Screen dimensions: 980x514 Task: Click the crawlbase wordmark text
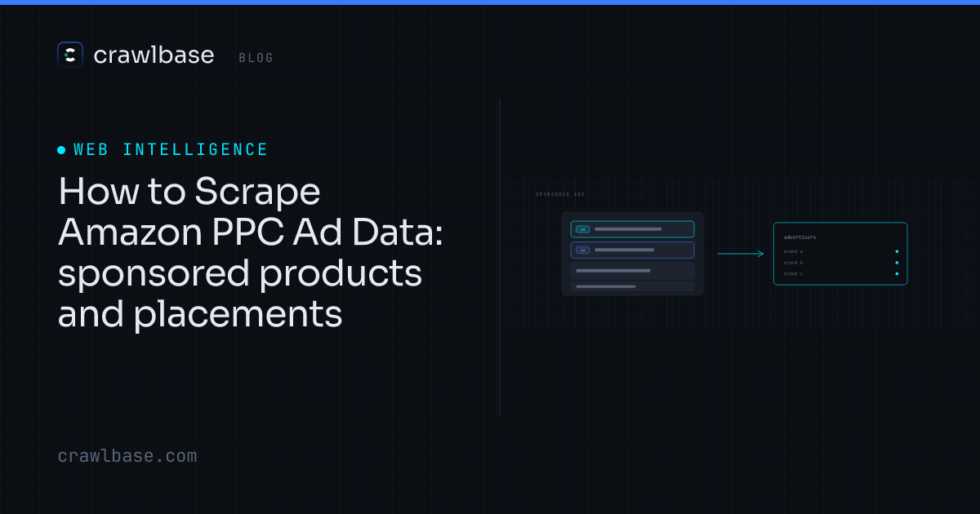(154, 55)
